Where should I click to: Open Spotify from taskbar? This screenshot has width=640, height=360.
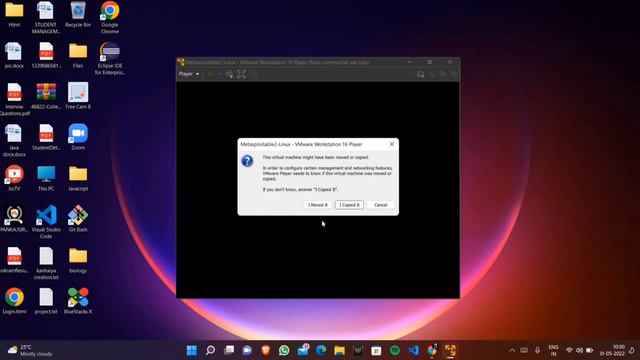pyautogui.click(x=395, y=350)
